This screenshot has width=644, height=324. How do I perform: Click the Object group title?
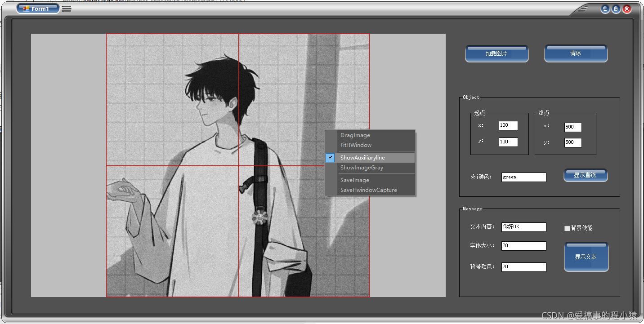tap(471, 97)
